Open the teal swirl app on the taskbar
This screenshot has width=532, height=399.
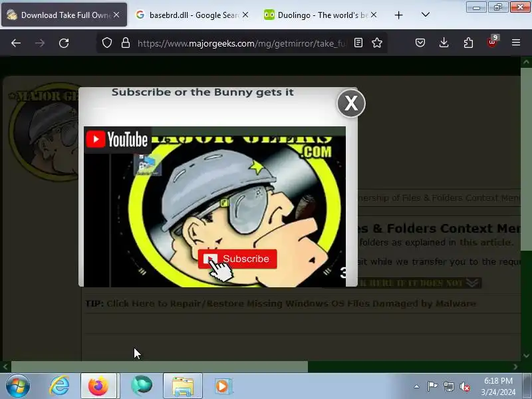[142, 386]
